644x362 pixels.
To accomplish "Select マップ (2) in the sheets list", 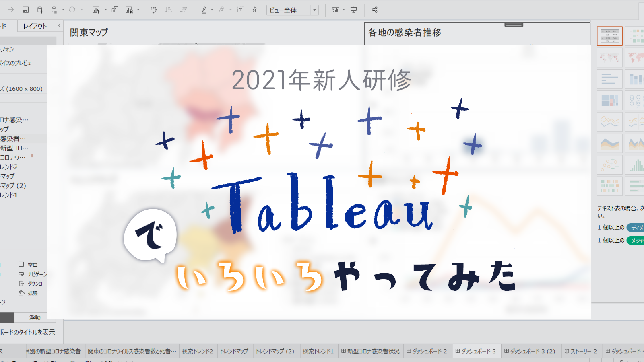I will tap(13, 185).
